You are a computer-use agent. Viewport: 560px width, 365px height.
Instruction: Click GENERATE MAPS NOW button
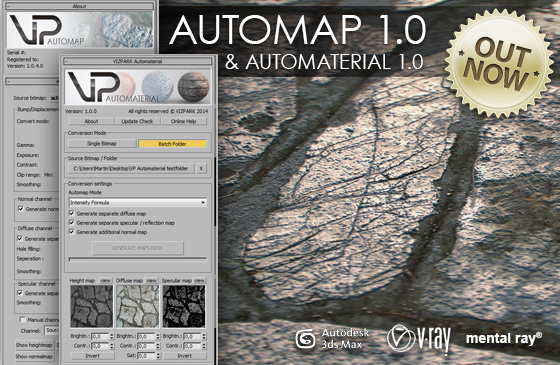(x=138, y=248)
